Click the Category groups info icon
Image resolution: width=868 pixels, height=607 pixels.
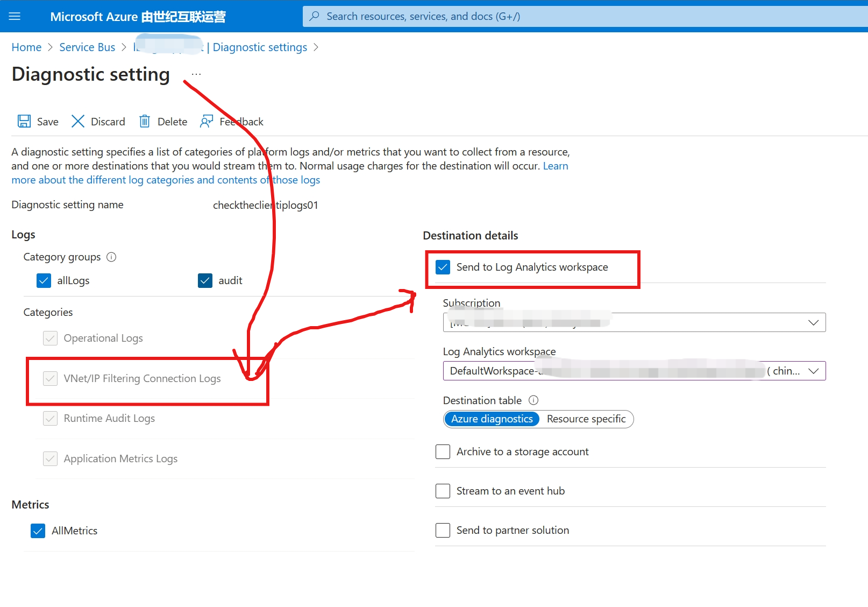[x=111, y=257]
